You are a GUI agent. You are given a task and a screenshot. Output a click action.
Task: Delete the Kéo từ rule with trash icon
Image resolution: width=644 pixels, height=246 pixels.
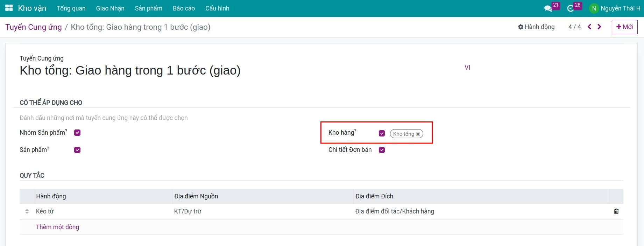click(616, 211)
